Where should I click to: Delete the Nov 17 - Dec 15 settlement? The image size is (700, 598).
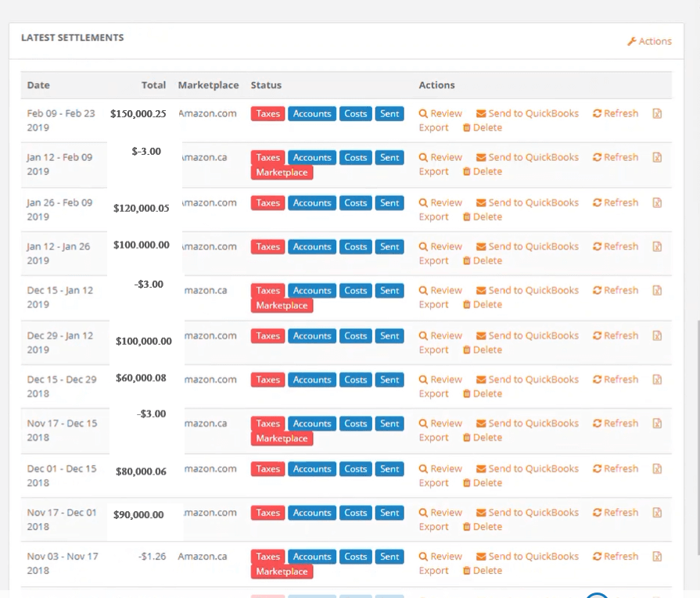[483, 437]
